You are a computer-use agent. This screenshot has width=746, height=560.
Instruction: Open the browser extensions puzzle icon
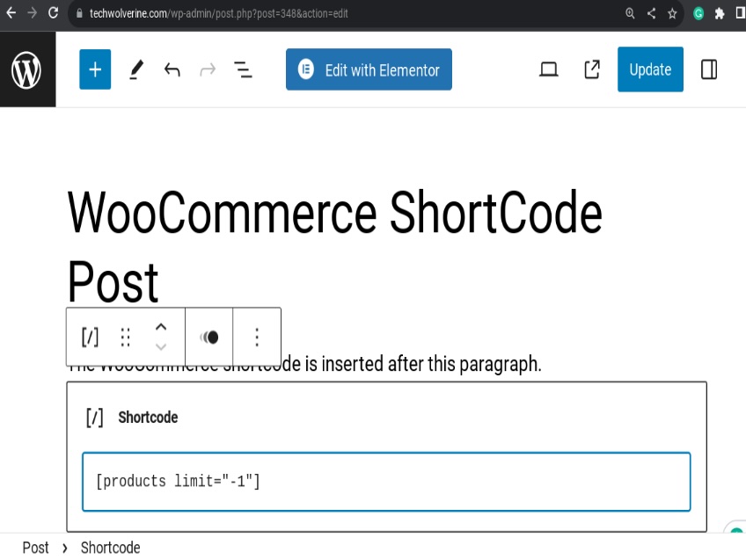coord(720,13)
